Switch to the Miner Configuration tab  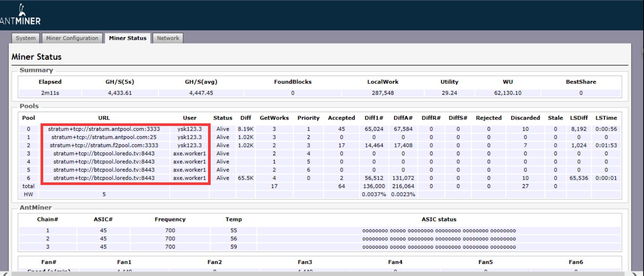[x=72, y=38]
